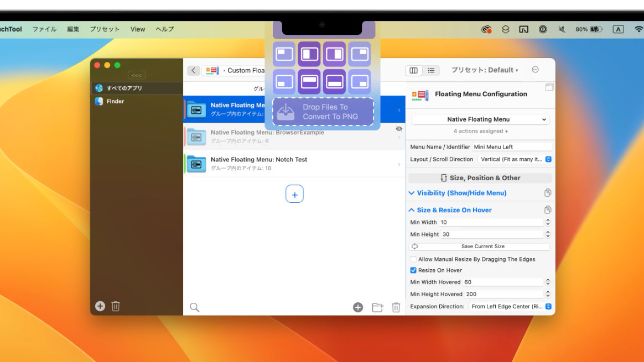Open the プリセット menu
The image size is (644, 362).
(x=105, y=29)
